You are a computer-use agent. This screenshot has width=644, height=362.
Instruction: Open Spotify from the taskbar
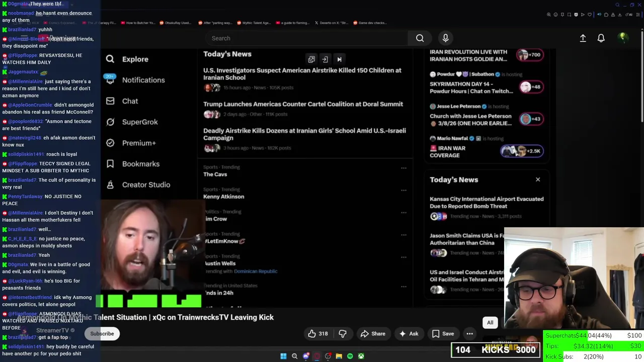point(350,356)
